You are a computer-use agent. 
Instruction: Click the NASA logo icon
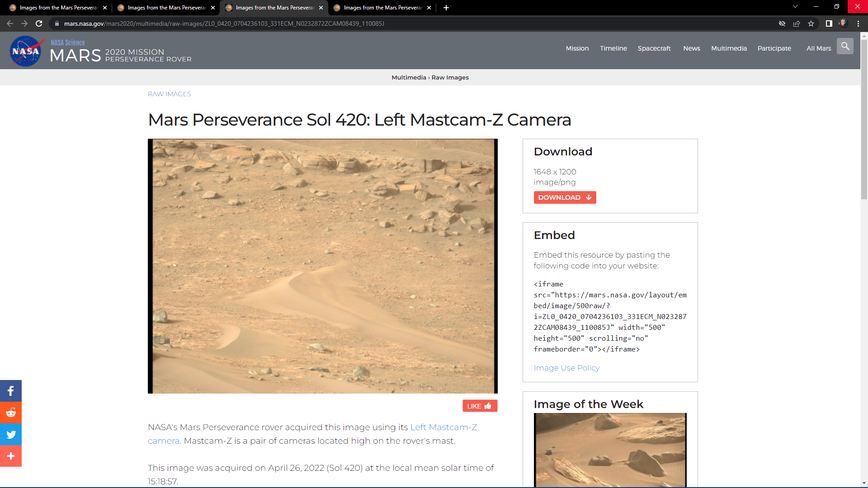26,51
